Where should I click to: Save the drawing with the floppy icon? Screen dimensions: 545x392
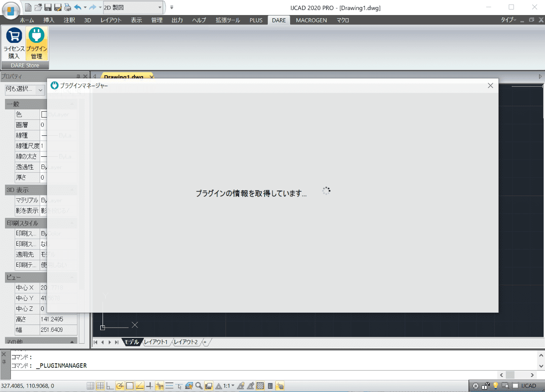(48, 7)
